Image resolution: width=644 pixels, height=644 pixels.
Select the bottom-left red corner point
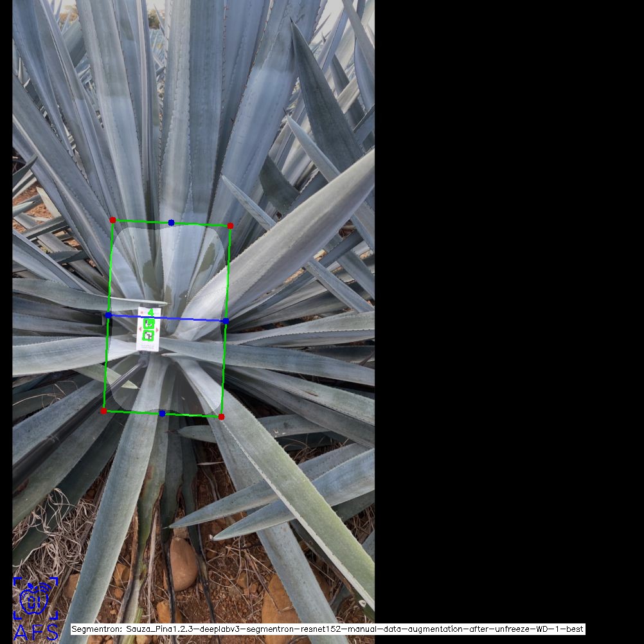[103, 411]
